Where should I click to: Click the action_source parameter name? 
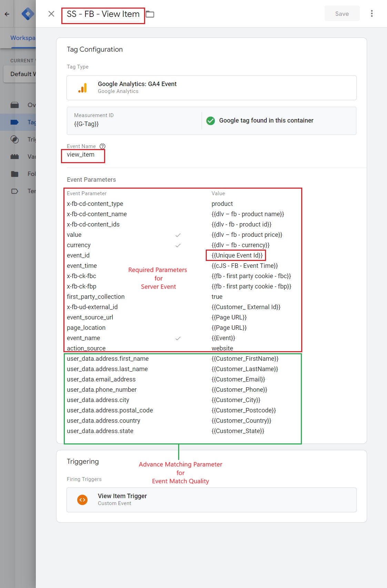[86, 348]
